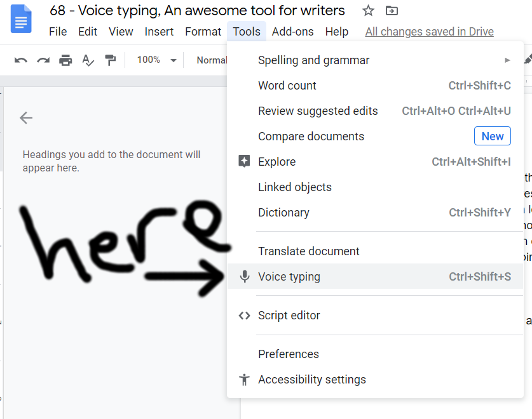Click the Print icon
Viewport: 532px width, 419px height.
coord(65,60)
